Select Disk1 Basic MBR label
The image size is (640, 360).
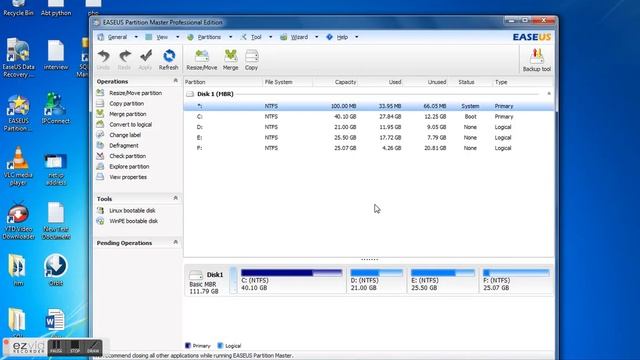click(x=207, y=282)
